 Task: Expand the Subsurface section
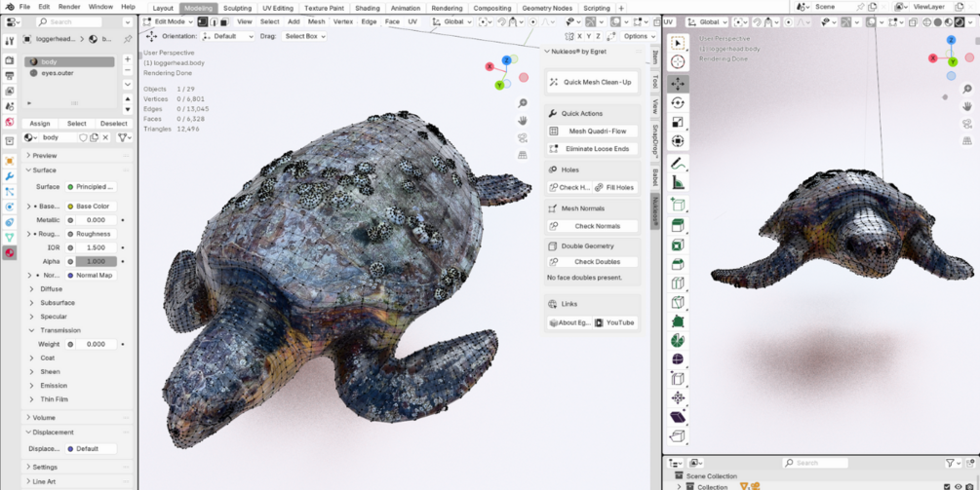click(58, 303)
